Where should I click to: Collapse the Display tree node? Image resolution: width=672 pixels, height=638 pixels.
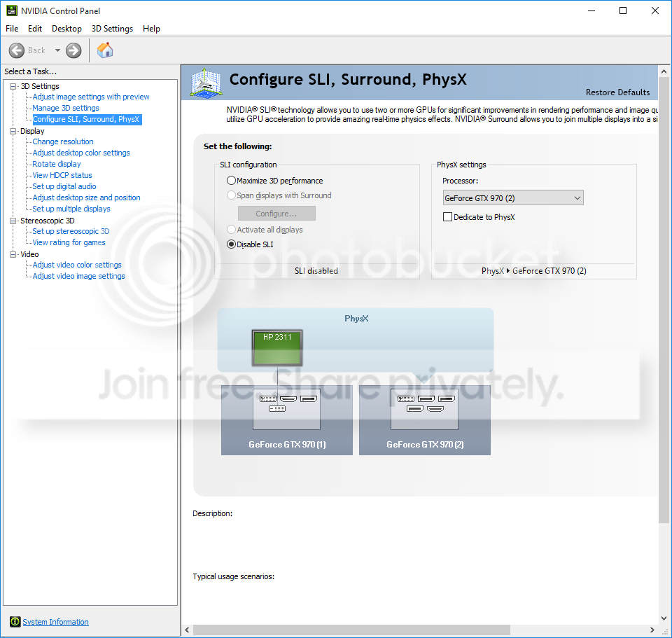tap(13, 131)
